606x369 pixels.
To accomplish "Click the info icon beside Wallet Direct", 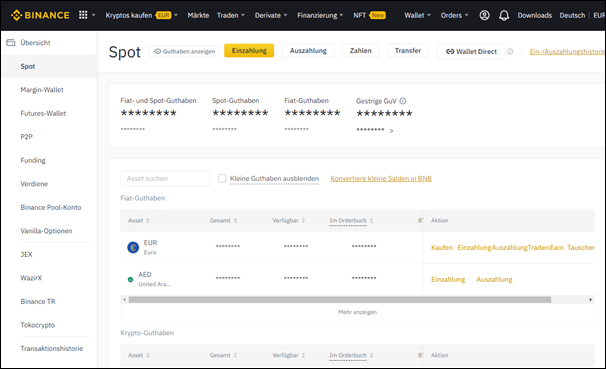I will [x=510, y=51].
